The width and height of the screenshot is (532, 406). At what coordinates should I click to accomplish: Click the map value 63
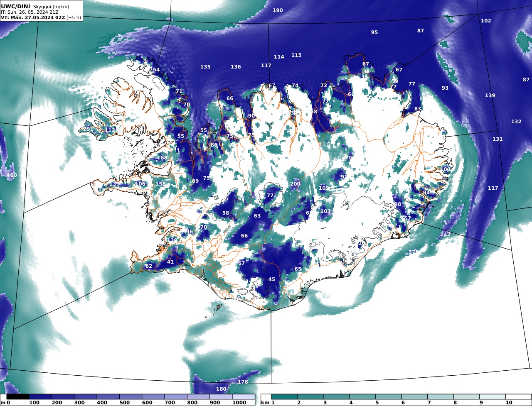pos(257,216)
